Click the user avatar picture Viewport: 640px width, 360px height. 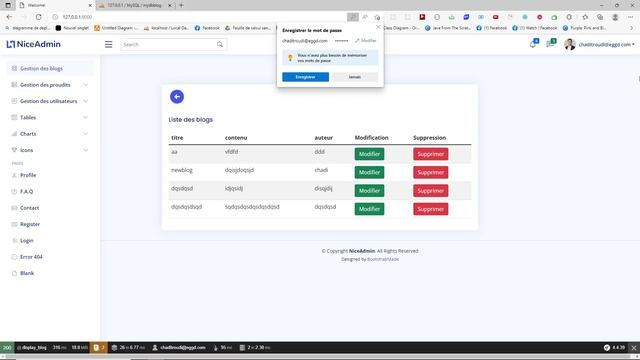570,44
